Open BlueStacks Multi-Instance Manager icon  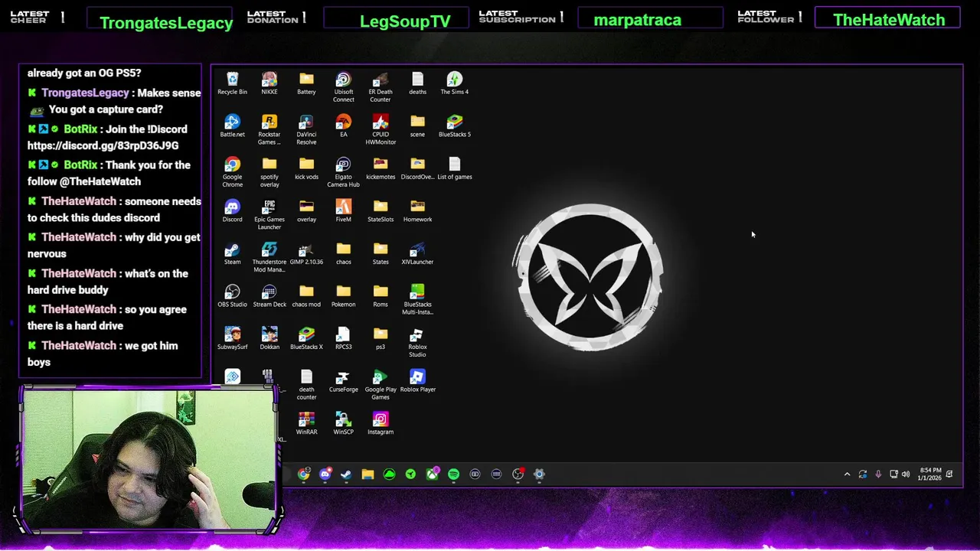click(x=417, y=300)
